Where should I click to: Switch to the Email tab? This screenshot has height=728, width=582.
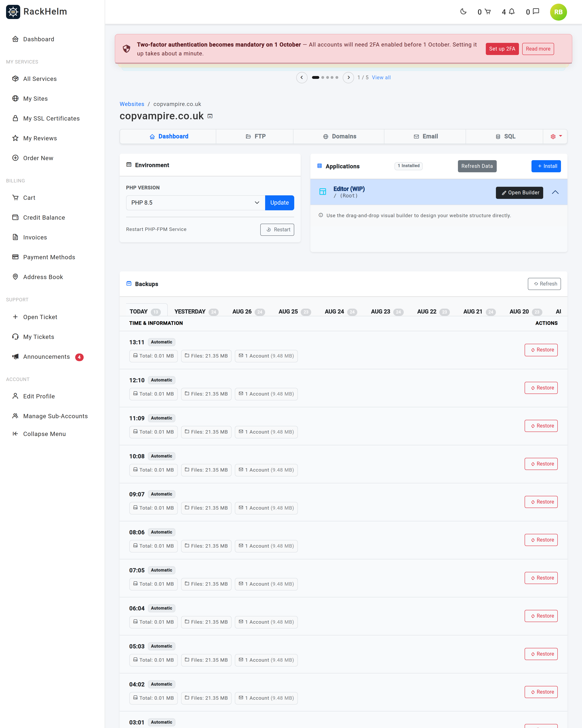[425, 136]
